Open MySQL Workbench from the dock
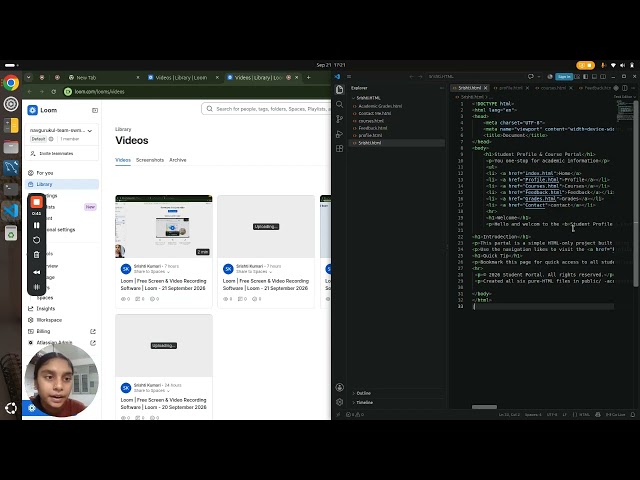The height and width of the screenshot is (480, 640). pyautogui.click(x=11, y=168)
